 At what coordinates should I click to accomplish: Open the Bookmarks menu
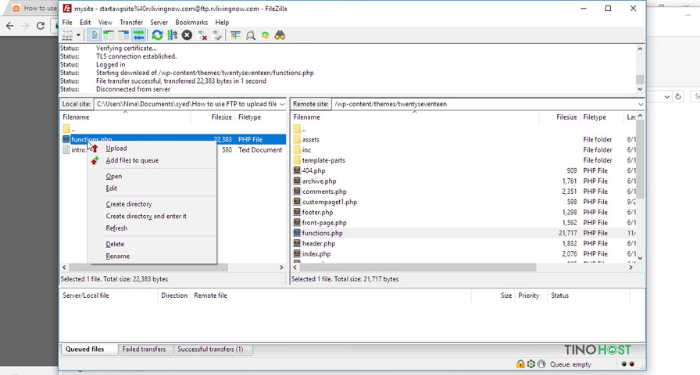pos(192,22)
